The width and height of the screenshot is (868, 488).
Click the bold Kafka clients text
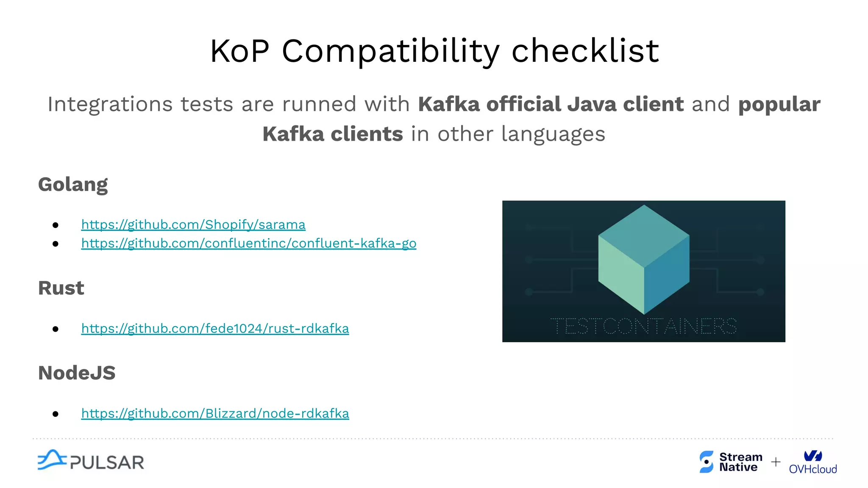point(332,134)
